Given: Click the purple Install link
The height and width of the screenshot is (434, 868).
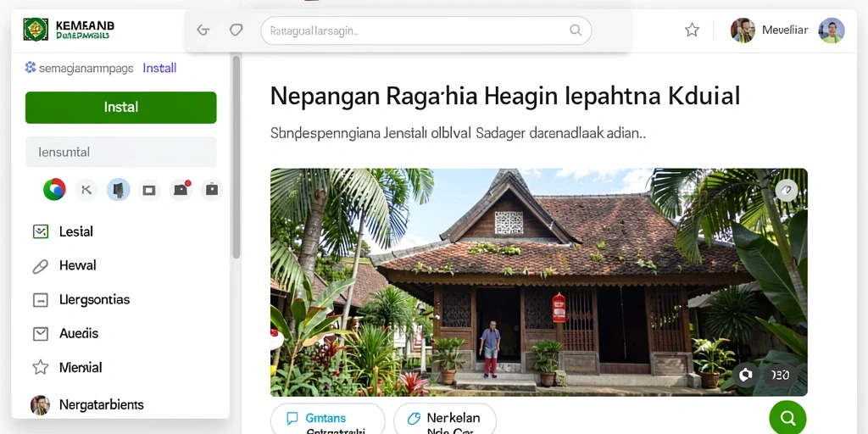Looking at the screenshot, I should coord(159,68).
